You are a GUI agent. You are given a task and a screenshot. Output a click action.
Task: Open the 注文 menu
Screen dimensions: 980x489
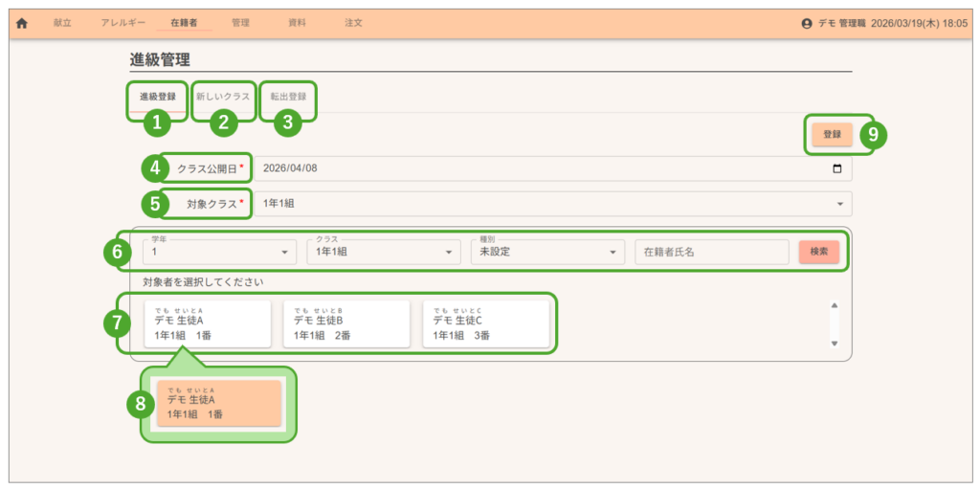tap(353, 23)
